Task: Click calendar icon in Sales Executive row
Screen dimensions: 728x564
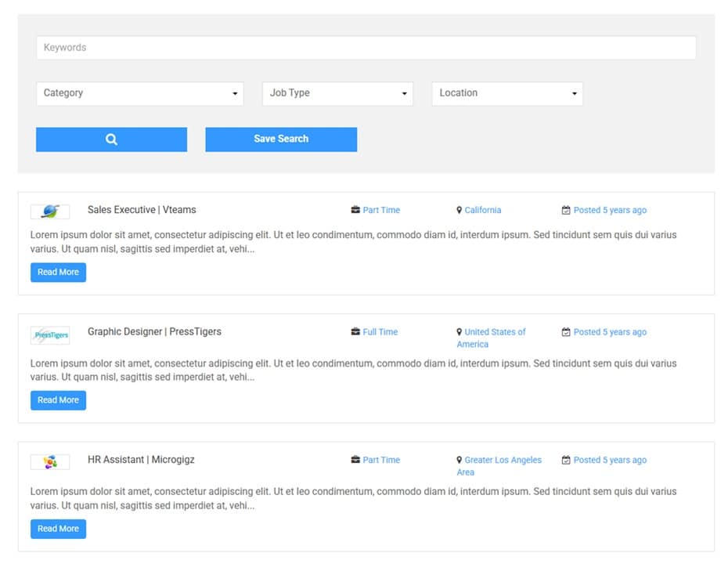Action: pyautogui.click(x=566, y=210)
